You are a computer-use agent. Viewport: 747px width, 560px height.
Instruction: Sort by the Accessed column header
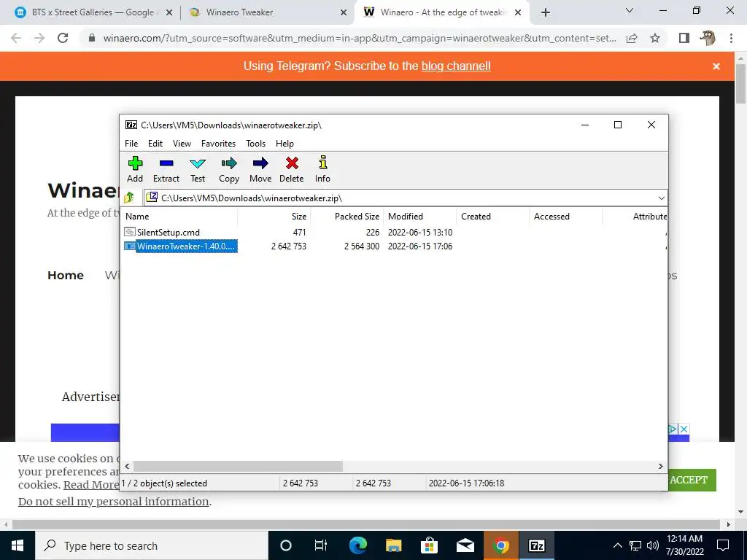565,216
